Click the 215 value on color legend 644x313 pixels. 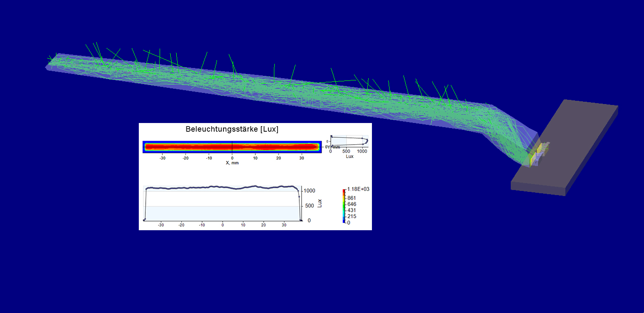352,216
